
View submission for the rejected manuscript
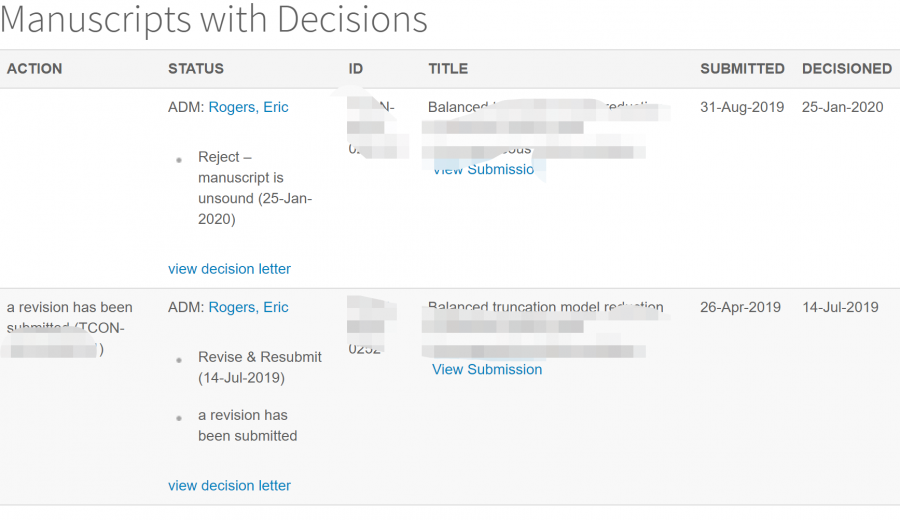point(484,170)
